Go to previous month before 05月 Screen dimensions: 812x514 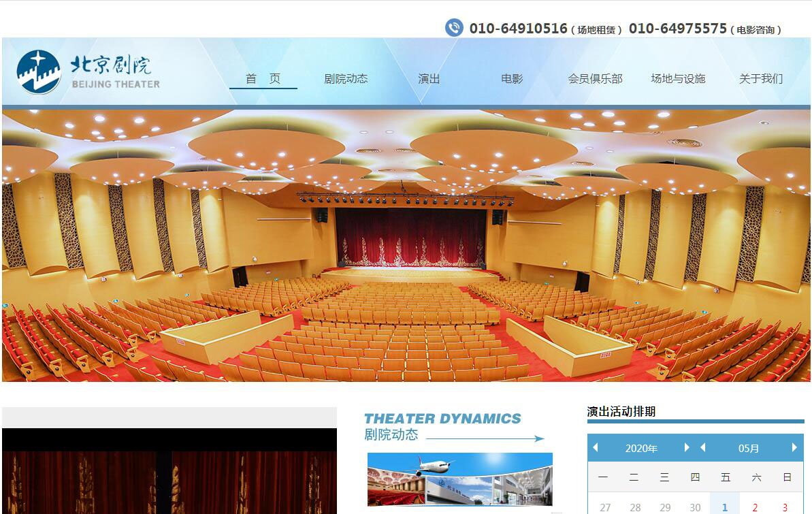pyautogui.click(x=703, y=447)
